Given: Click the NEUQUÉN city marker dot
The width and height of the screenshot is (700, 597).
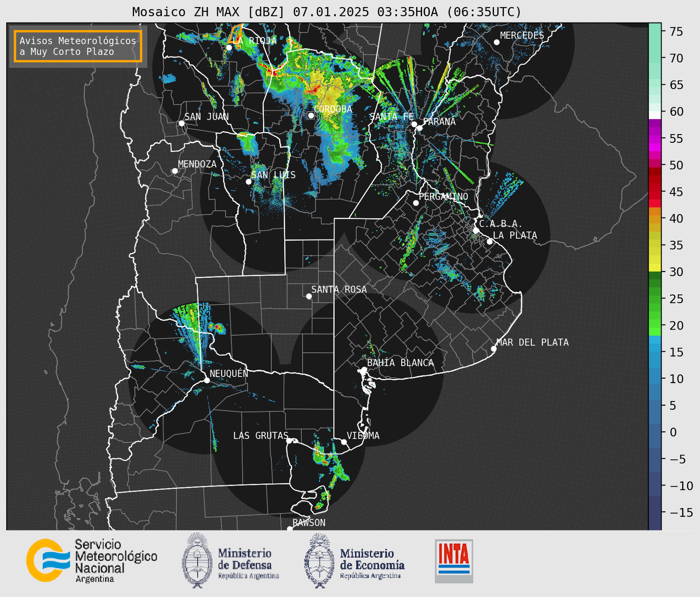Looking at the screenshot, I should tap(207, 380).
